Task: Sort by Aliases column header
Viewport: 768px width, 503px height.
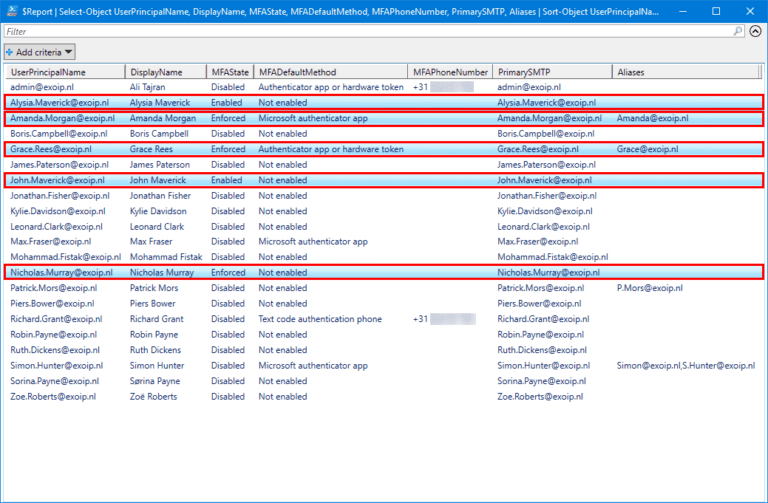Action: tap(686, 72)
